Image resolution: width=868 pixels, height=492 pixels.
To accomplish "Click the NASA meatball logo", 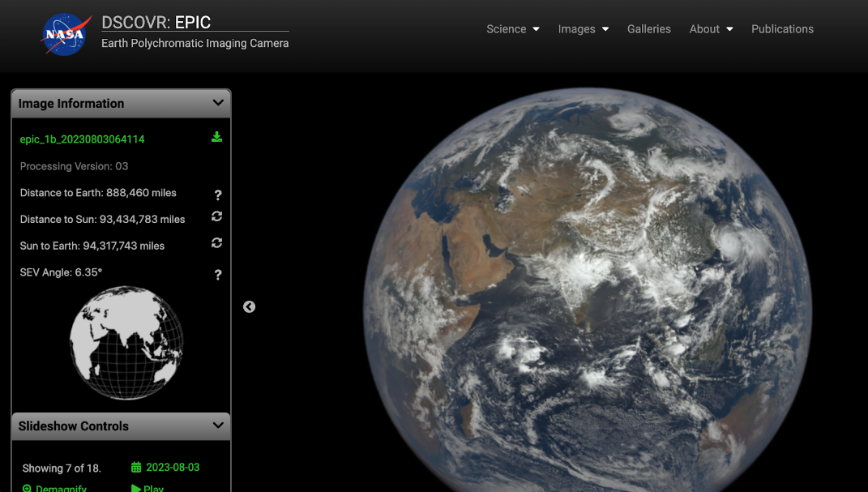I will coord(64,34).
